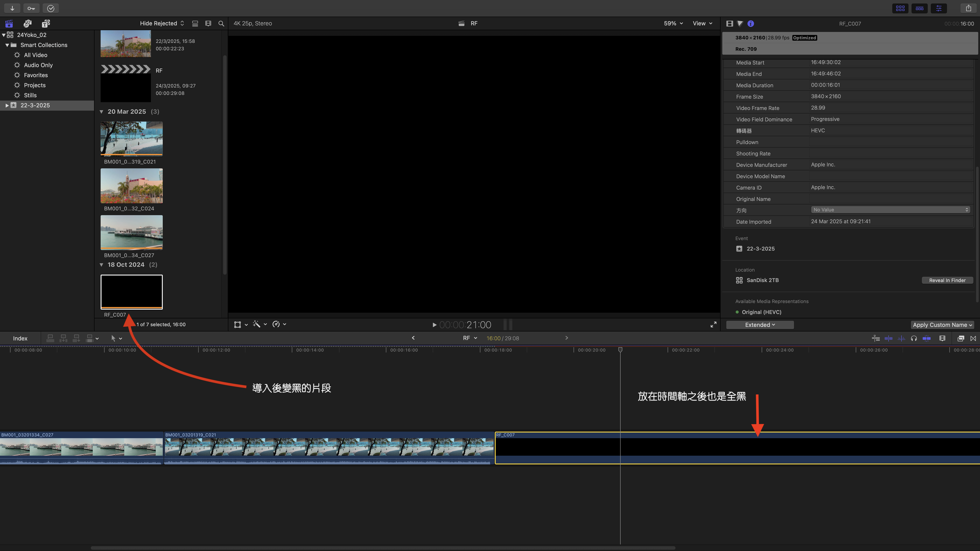Viewport: 980px width, 551px height.
Task: Open the View menu in viewer
Action: click(702, 24)
